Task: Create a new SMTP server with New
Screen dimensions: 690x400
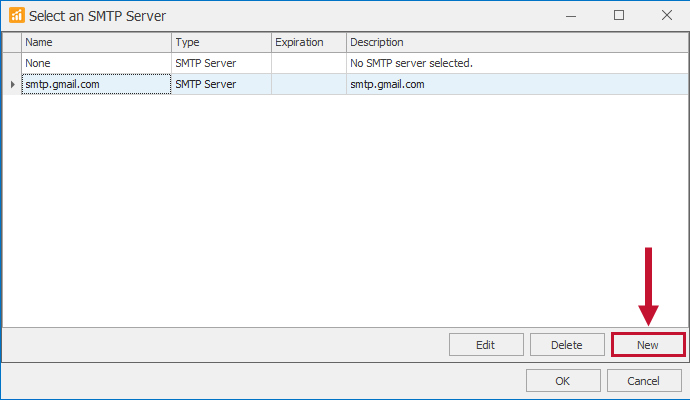Action: pos(648,345)
